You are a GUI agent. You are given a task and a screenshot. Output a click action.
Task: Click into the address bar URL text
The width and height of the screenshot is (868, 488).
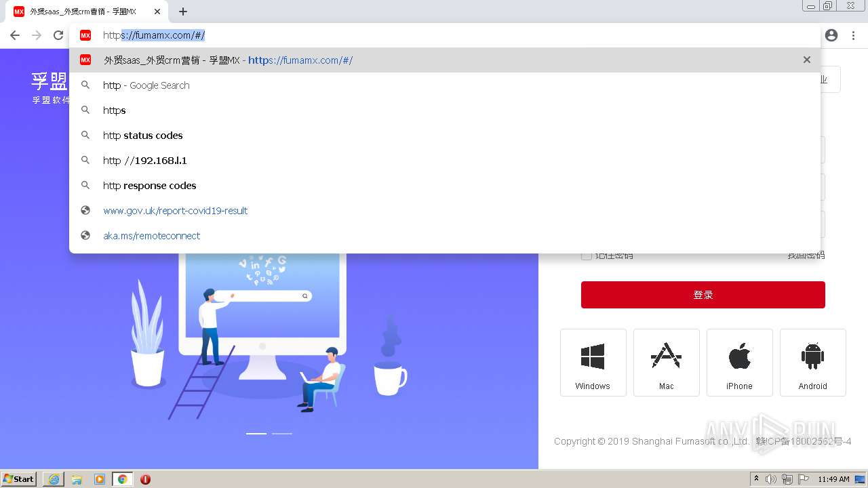coord(154,35)
